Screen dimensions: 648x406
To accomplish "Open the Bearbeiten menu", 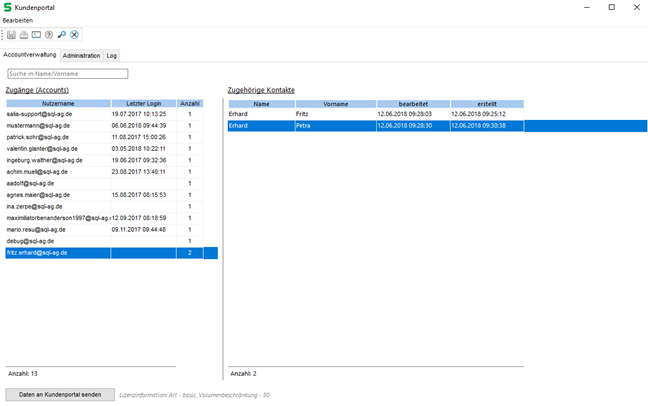I will tap(18, 20).
